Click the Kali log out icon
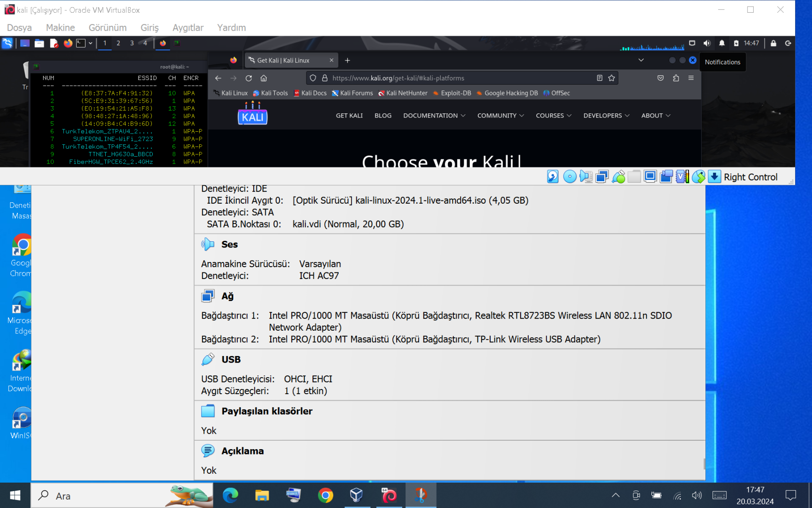 click(788, 43)
